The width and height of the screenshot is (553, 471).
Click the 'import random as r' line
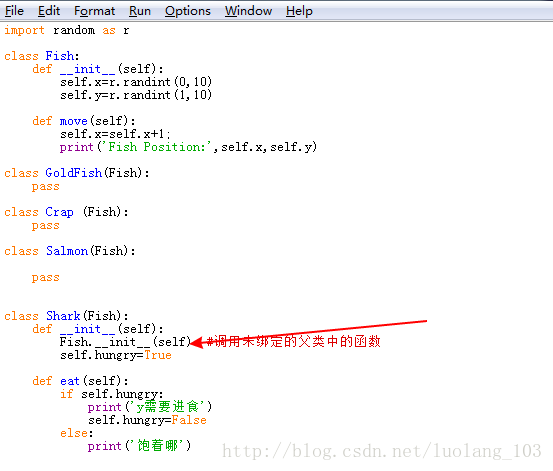(x=67, y=31)
